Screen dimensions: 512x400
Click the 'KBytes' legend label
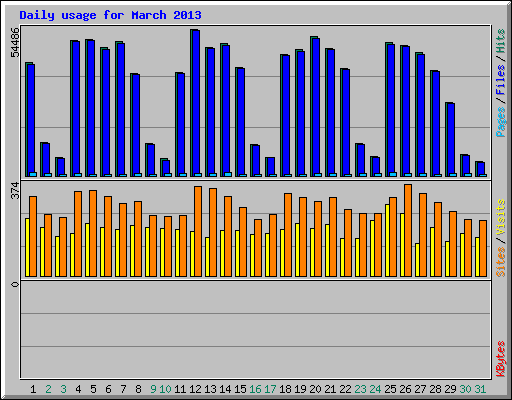pyautogui.click(x=501, y=359)
